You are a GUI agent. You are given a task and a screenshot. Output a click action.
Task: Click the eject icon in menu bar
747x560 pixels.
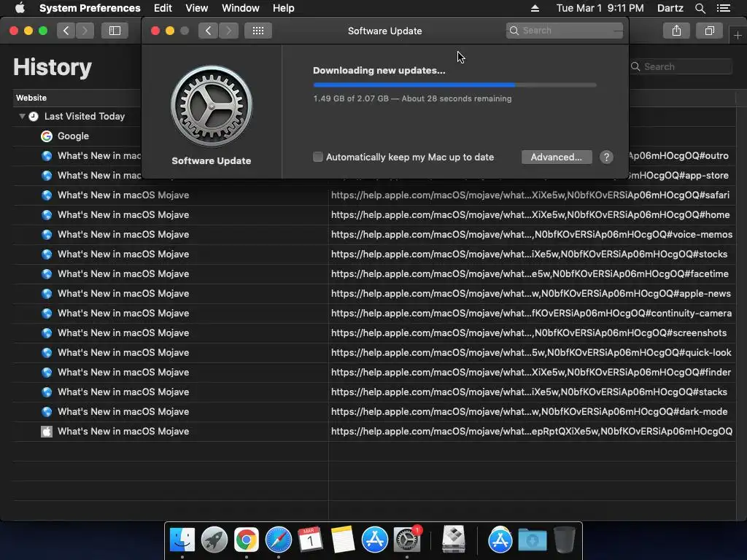(x=535, y=8)
